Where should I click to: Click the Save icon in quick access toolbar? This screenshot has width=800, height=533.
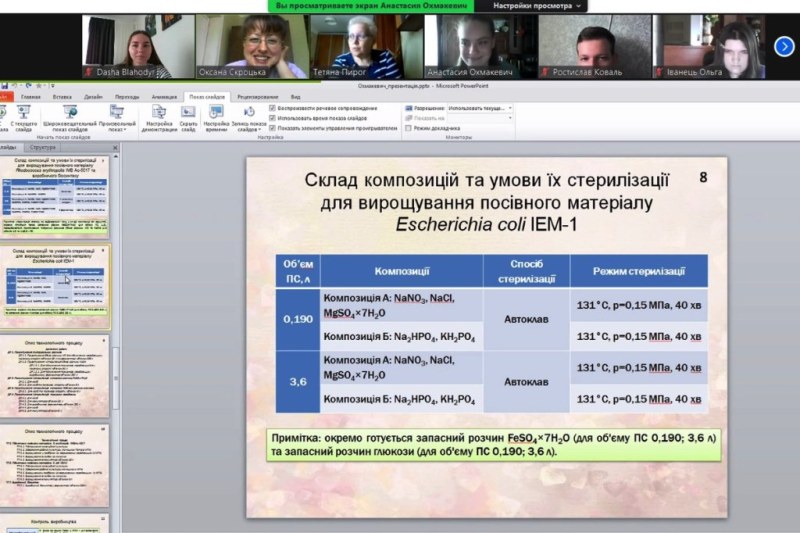click(x=4, y=86)
